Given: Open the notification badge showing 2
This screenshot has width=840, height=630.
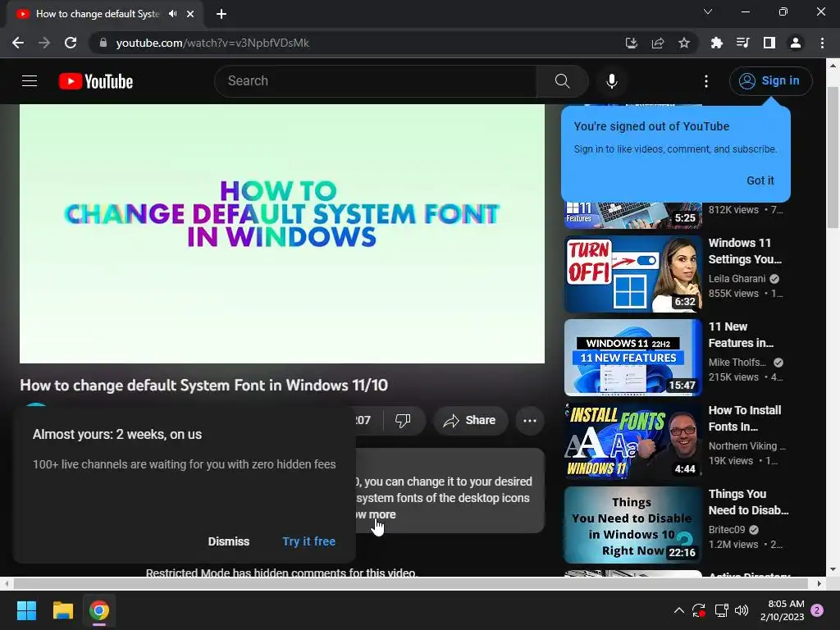Looking at the screenshot, I should [x=817, y=610].
